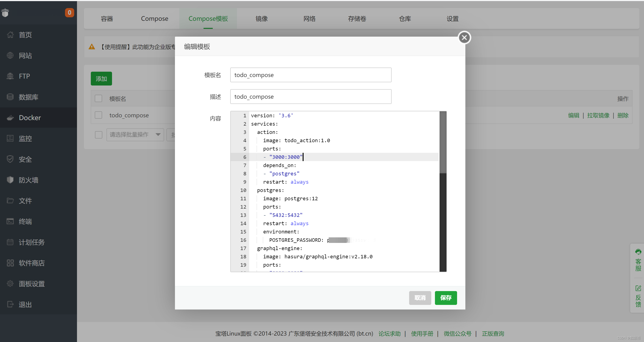Click the 客服 customer service headset icon

click(638, 252)
